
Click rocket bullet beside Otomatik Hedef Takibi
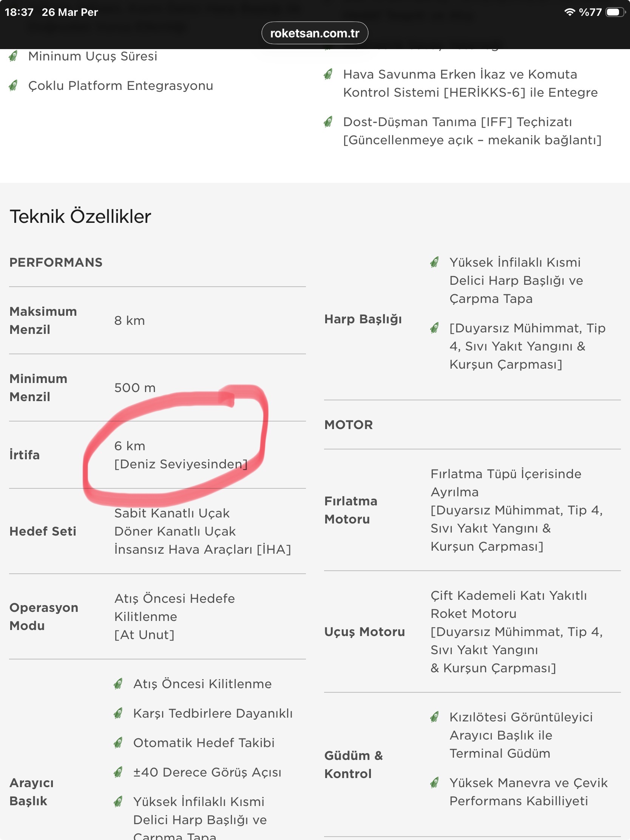tap(119, 743)
